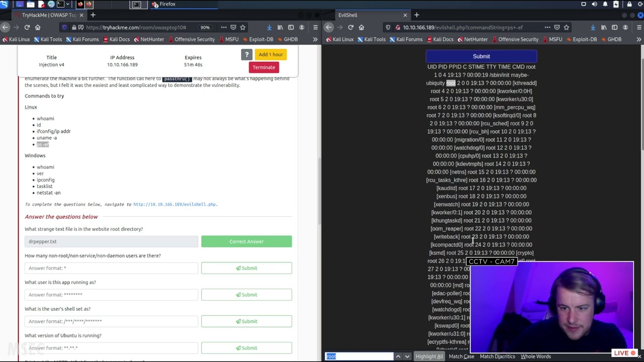This screenshot has height=362, width=644.
Task: Submit the non-root users answer
Action: coord(247,268)
